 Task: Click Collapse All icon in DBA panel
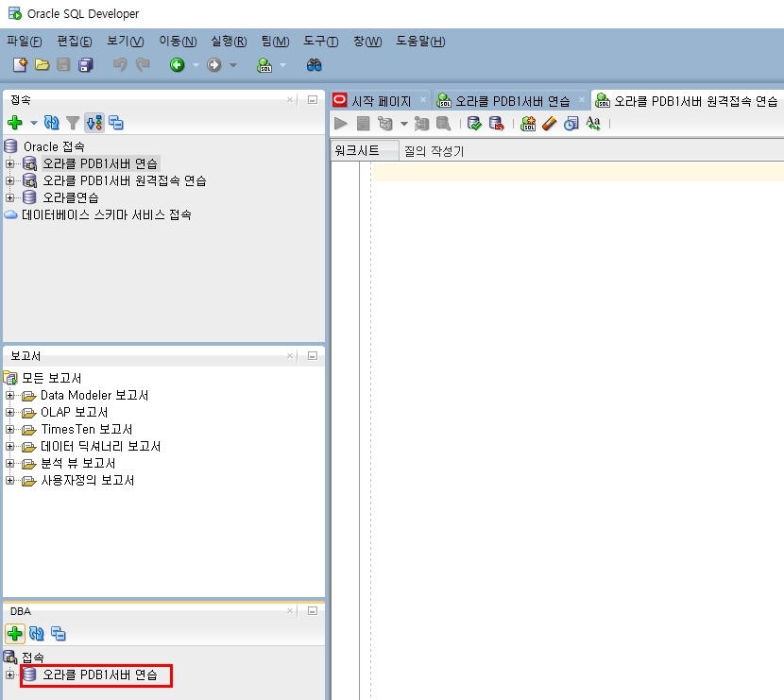[59, 634]
